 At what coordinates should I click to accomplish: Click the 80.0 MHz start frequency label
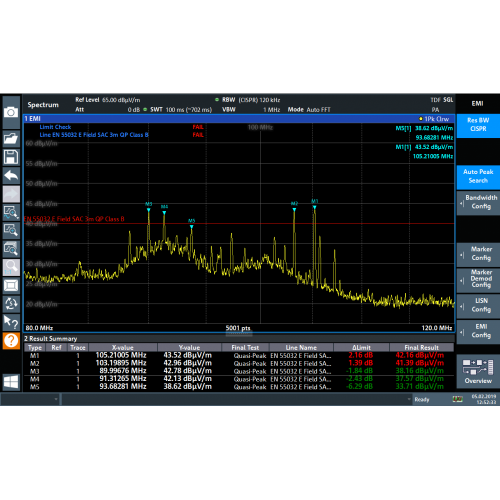(x=39, y=328)
